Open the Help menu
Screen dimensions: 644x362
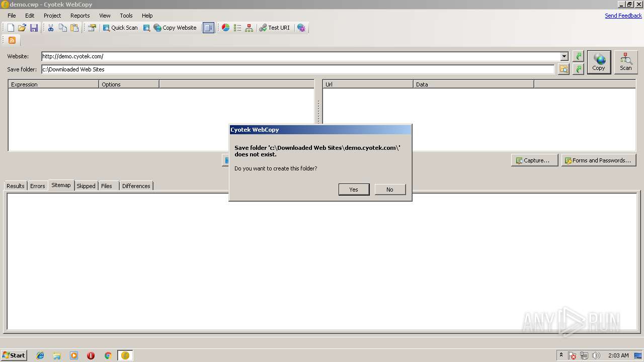(x=147, y=16)
